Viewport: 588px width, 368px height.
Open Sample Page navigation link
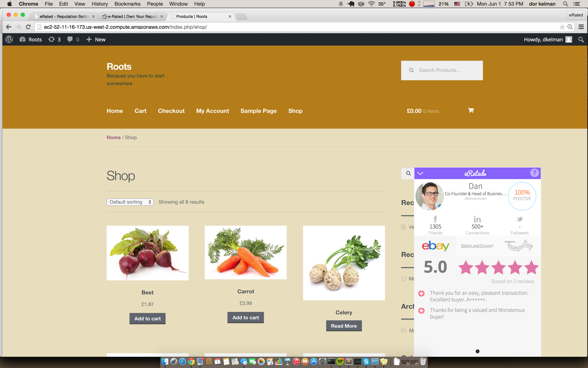[x=258, y=111]
